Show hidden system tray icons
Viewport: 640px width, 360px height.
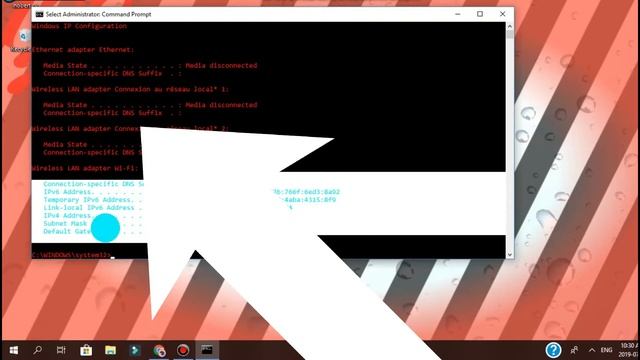591,350
